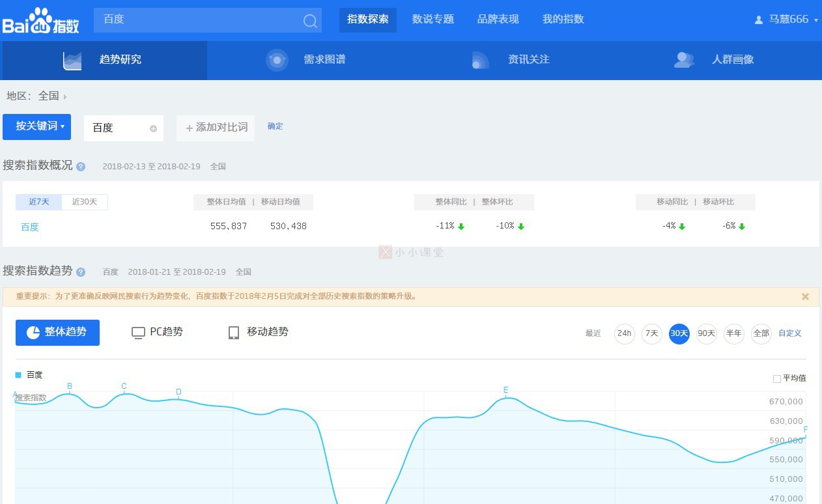Screen dimensions: 822x504
Task: Open the 数说专题 menu
Action: 433,20
